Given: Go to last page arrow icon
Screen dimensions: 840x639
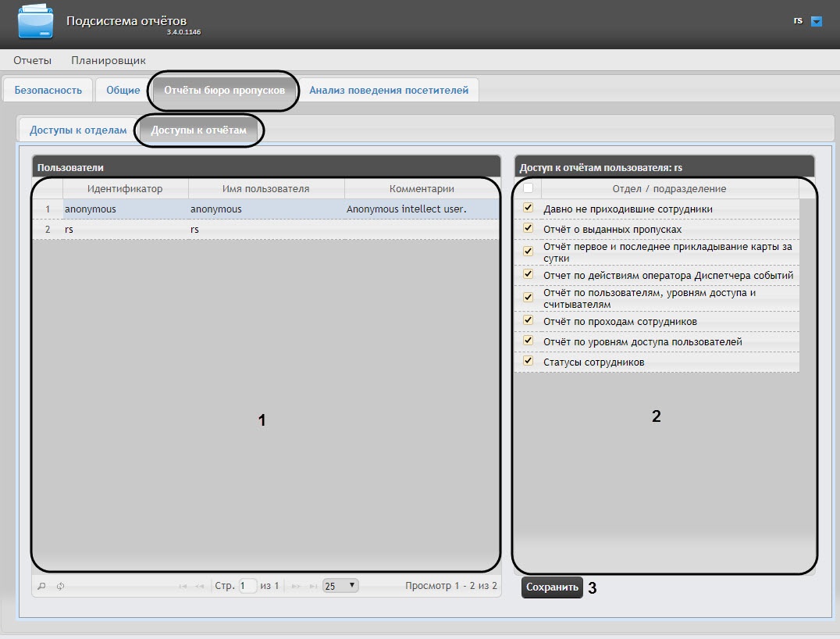Looking at the screenshot, I should click(313, 587).
